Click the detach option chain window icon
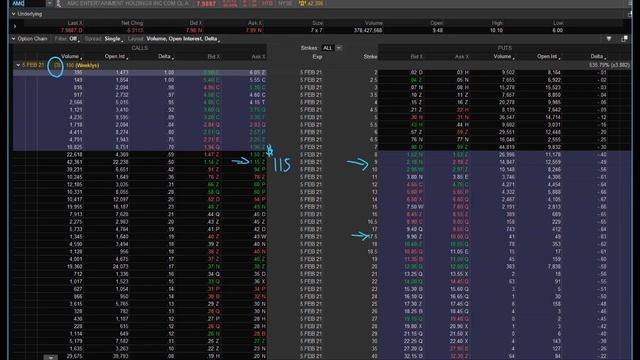The height and width of the screenshot is (360, 640). point(624,39)
